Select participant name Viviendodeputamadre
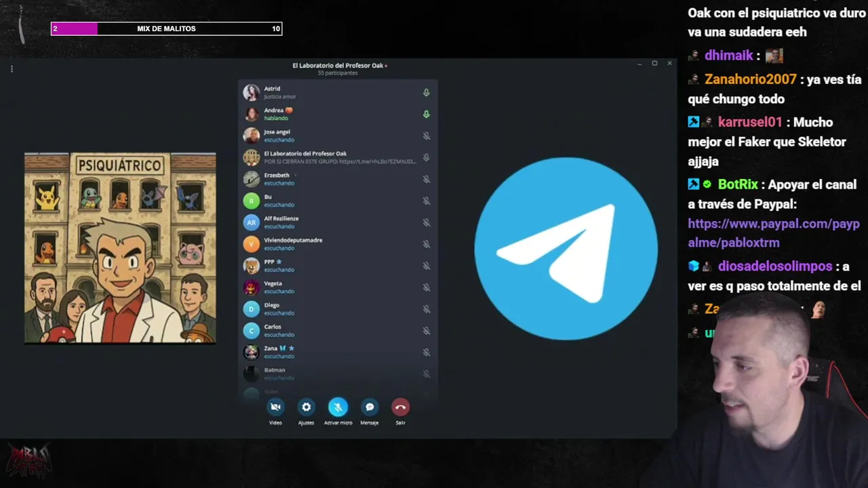The image size is (868, 488). point(293,241)
